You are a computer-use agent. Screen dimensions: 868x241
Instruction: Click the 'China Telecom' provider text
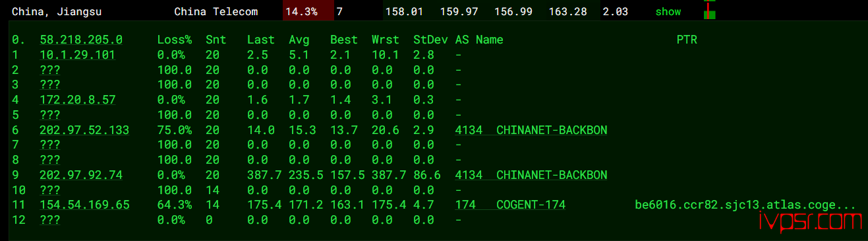(216, 12)
